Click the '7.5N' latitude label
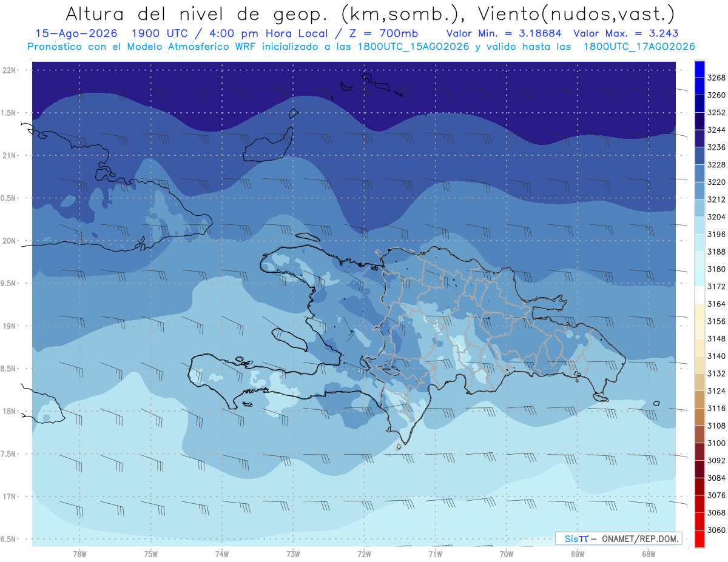This screenshot has height=562, width=728. pos(9,453)
